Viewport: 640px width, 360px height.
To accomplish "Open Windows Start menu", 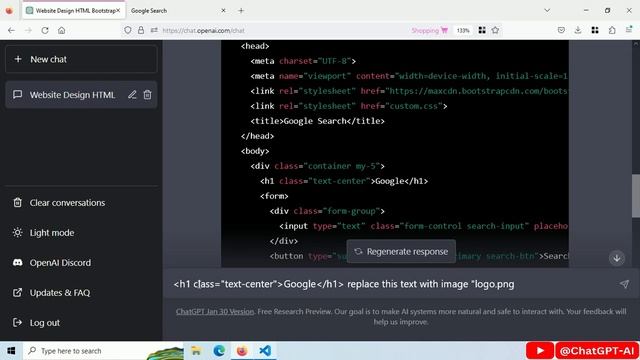I will pos(11,351).
